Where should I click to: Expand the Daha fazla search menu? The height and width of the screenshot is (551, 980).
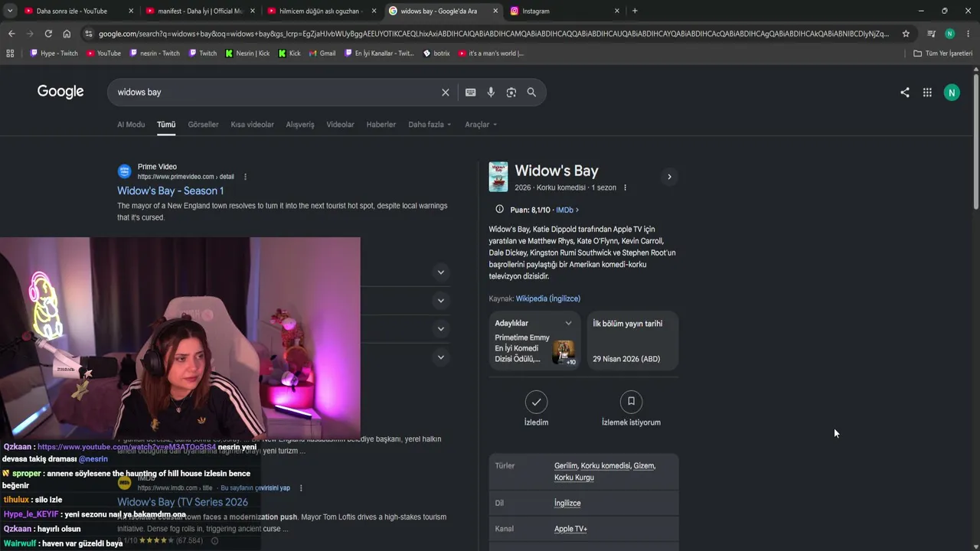[x=430, y=125]
